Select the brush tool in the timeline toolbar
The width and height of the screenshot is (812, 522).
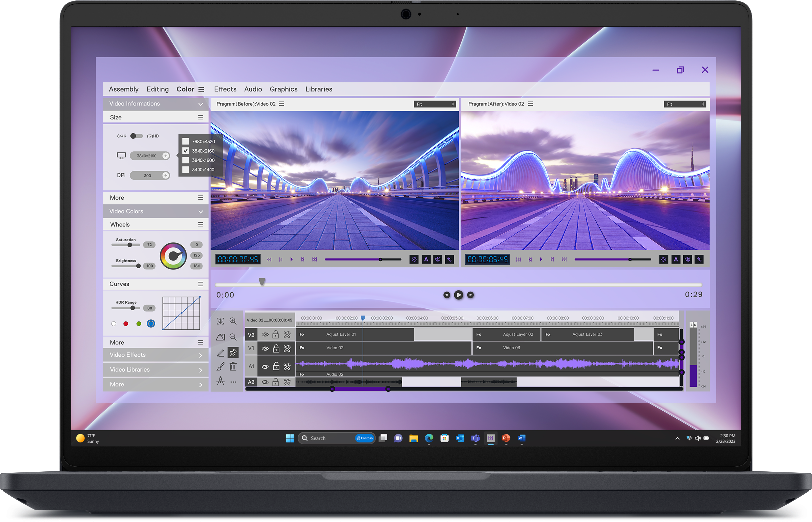click(x=220, y=367)
